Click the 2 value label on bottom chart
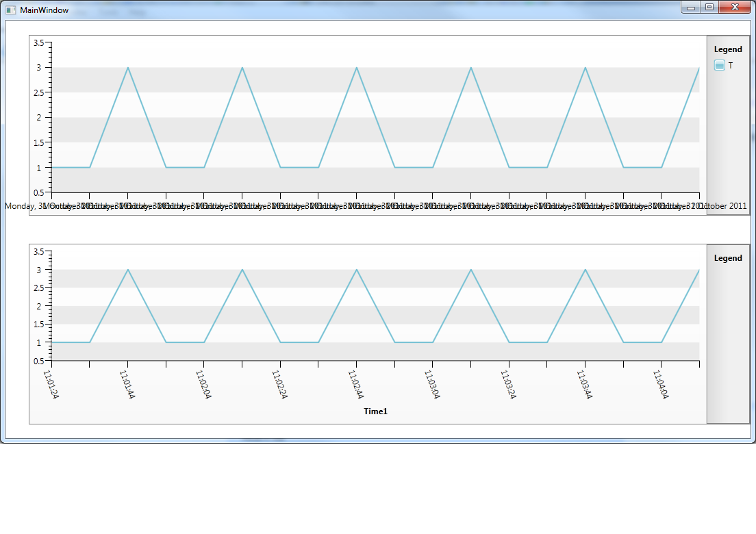756x534 pixels. [x=39, y=306]
